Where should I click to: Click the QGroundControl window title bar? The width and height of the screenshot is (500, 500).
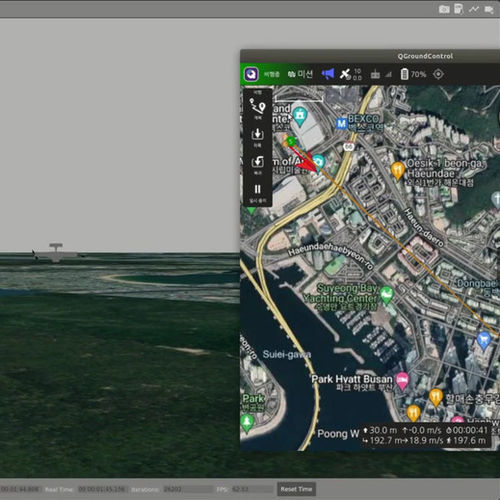tap(370, 56)
